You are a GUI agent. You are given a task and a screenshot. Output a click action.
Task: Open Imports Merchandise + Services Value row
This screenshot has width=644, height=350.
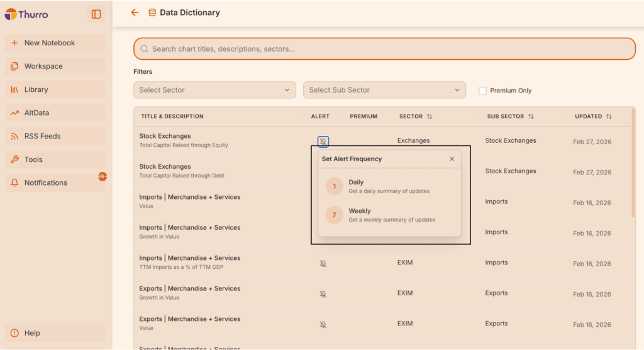coord(190,201)
